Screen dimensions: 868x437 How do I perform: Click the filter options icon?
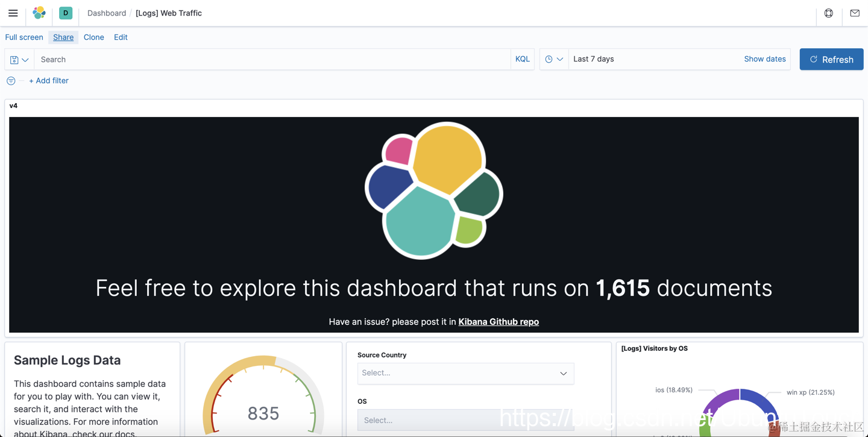click(11, 81)
